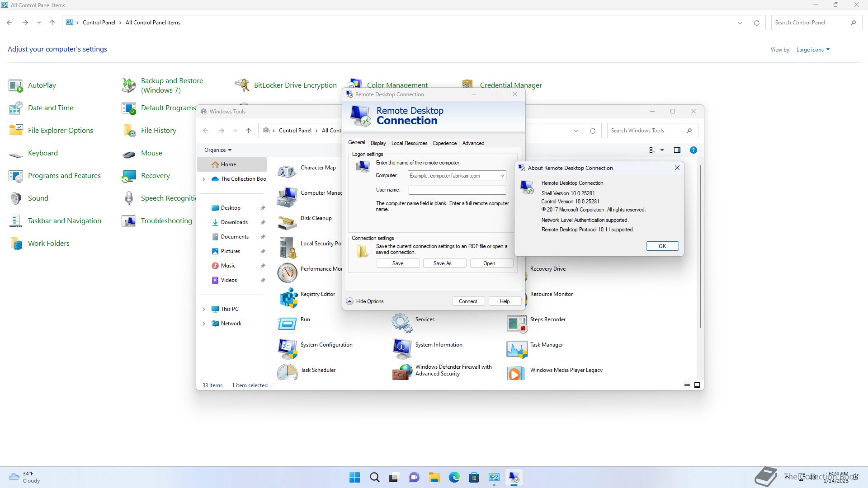Open Microsoft Edge from taskbar
Screen dimensions: 868x488
(x=454, y=477)
